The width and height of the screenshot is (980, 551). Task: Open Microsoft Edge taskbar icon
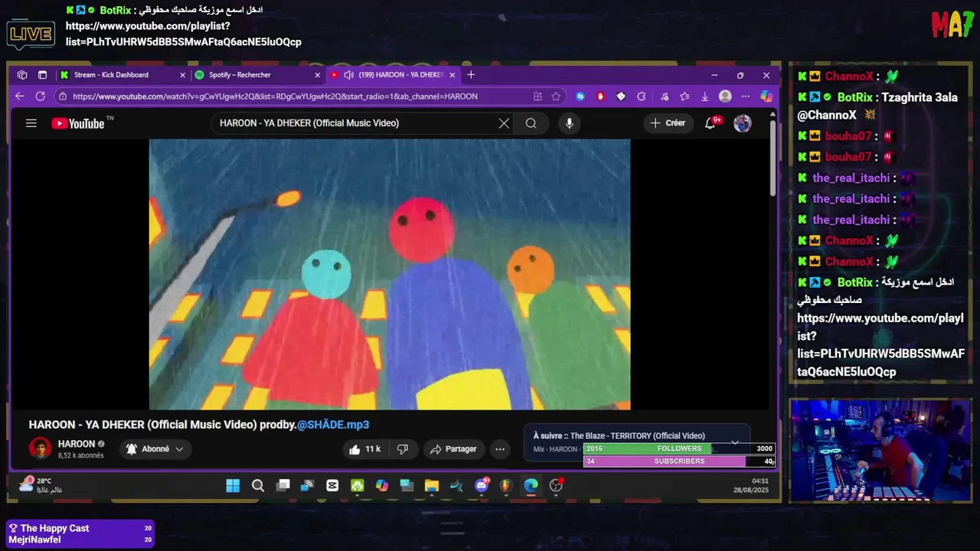(x=531, y=486)
